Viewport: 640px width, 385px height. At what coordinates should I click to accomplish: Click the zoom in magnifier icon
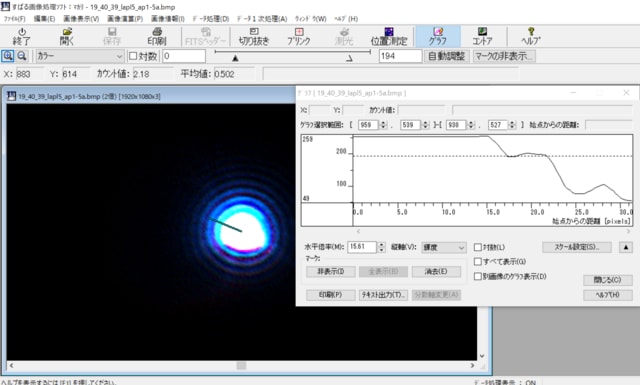tap(8, 56)
